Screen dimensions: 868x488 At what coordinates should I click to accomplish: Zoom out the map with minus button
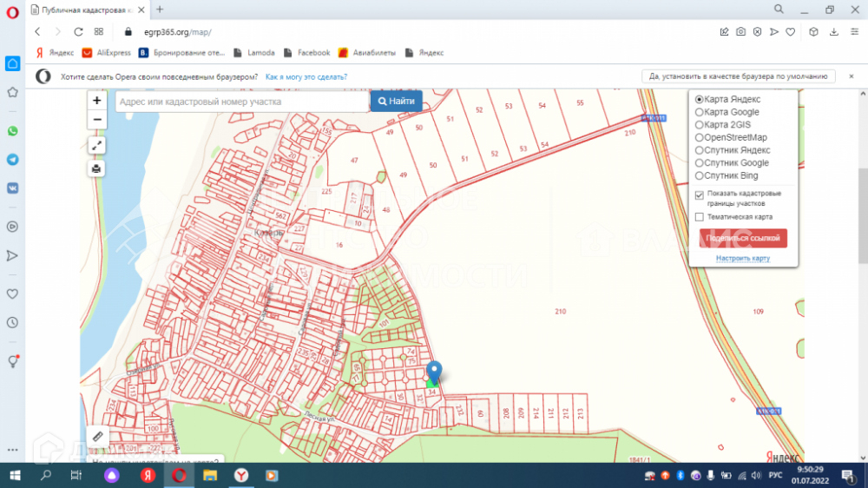tap(97, 120)
